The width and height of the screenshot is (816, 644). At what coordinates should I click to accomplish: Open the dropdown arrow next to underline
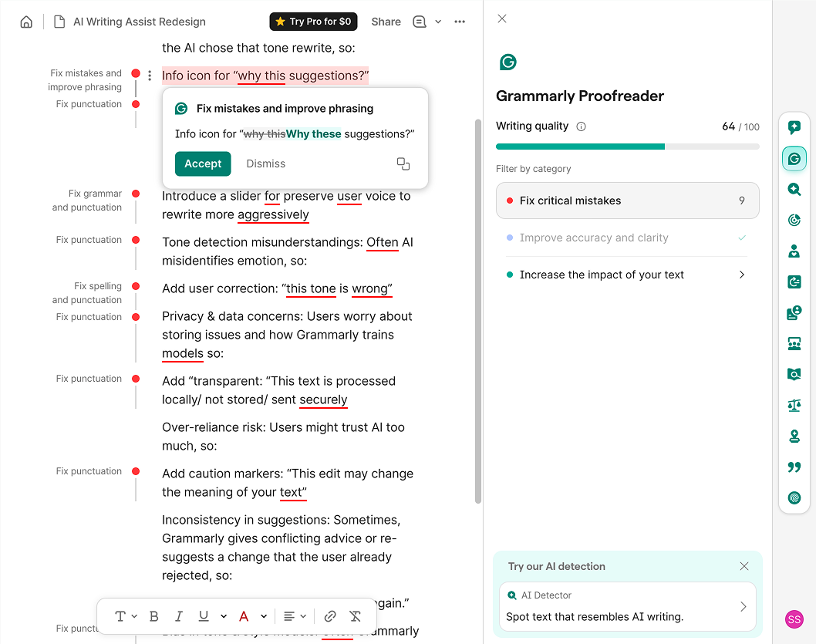coord(224,616)
